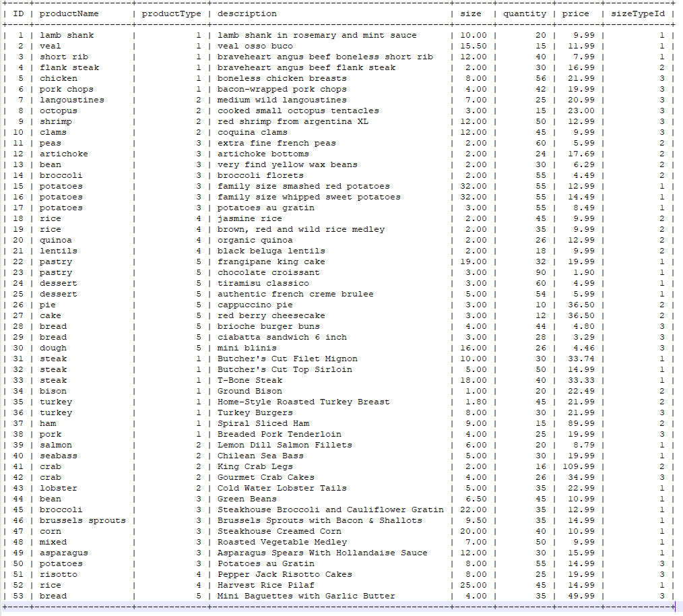
Task: Click 'very find yellow wax beans'
Action: [288, 165]
